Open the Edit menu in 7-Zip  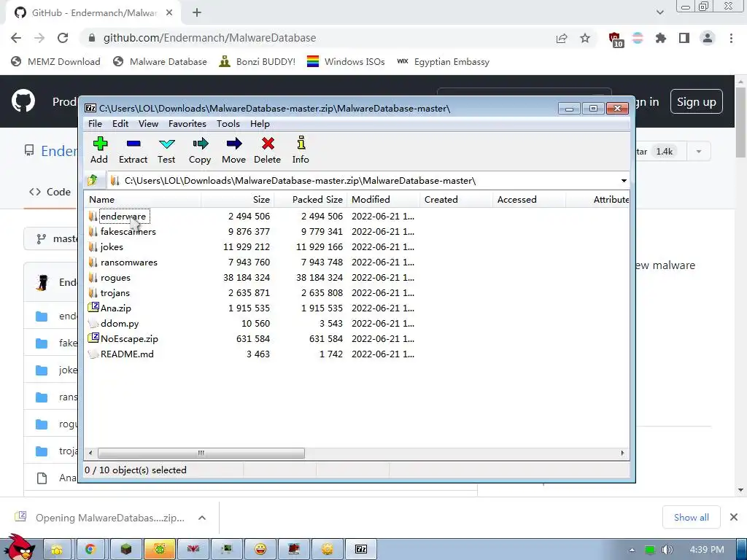coord(120,124)
